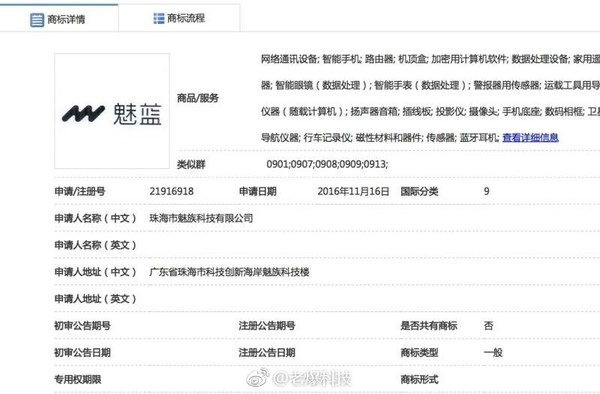Click the 申请日期 label
Image resolution: width=600 pixels, height=394 pixels.
click(x=258, y=191)
